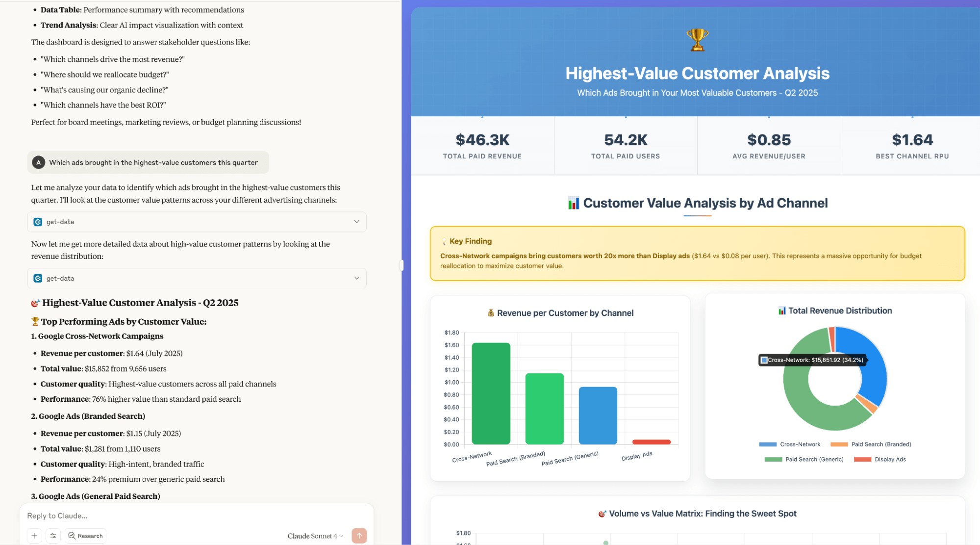Click the bar chart icon beside Customer Value Analysis

(573, 203)
